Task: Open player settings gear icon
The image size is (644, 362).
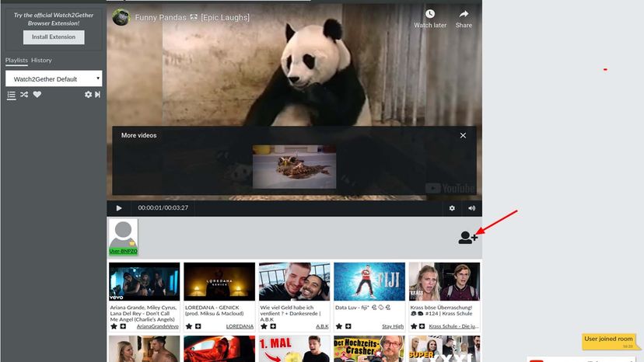Action: coord(452,208)
